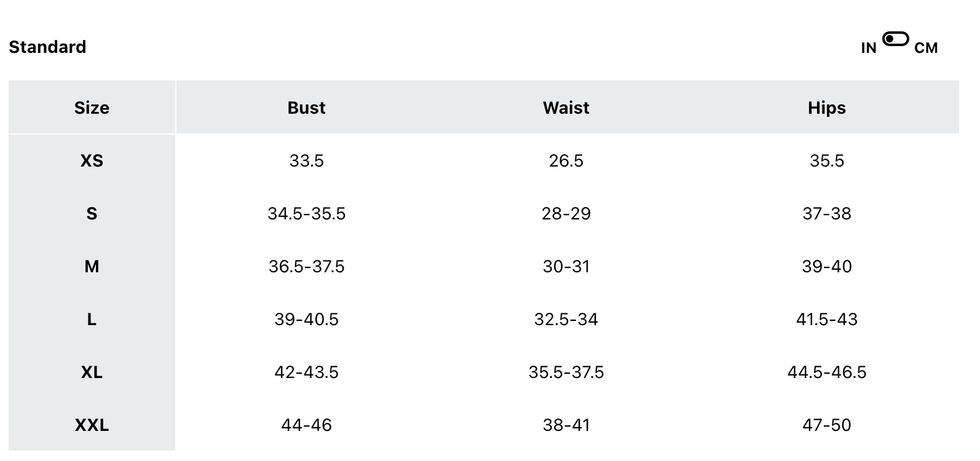Click the L bust value 39-40.5
The height and width of the screenshot is (461, 980).
click(306, 319)
